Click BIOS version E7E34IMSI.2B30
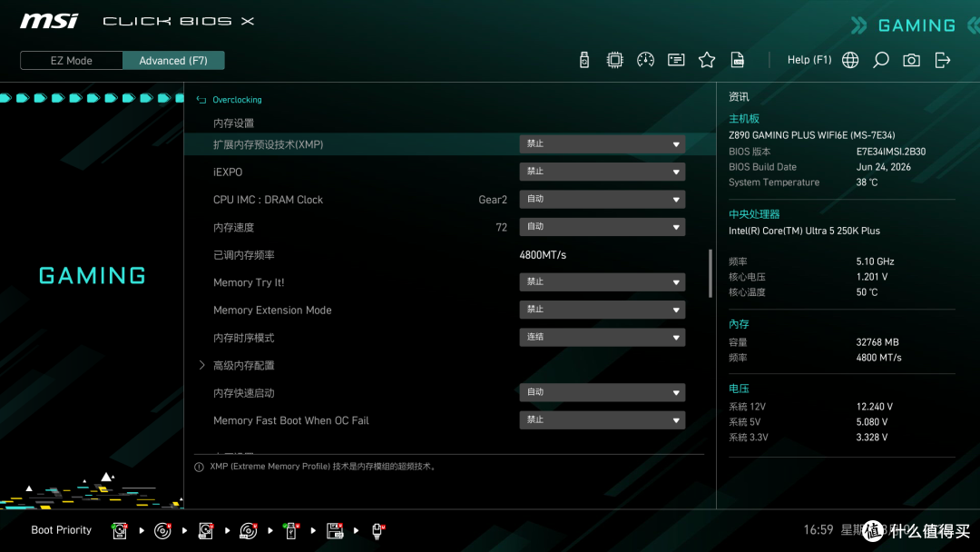 pos(891,152)
